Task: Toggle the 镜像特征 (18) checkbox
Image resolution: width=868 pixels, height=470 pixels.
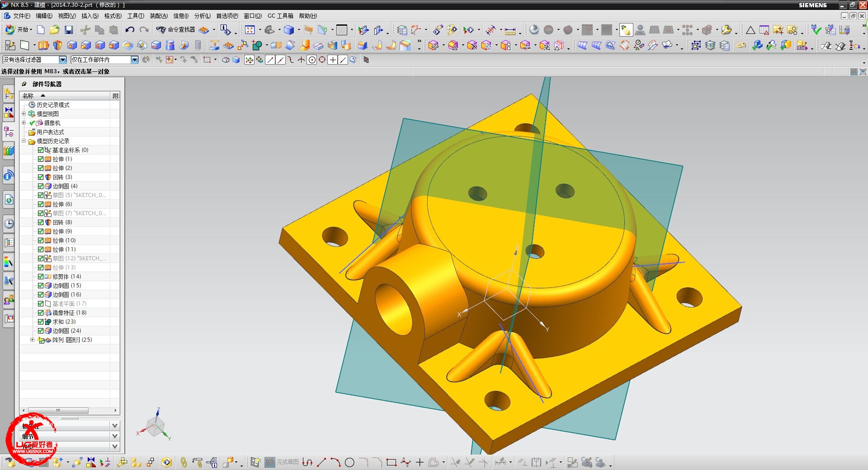Action: [x=41, y=313]
